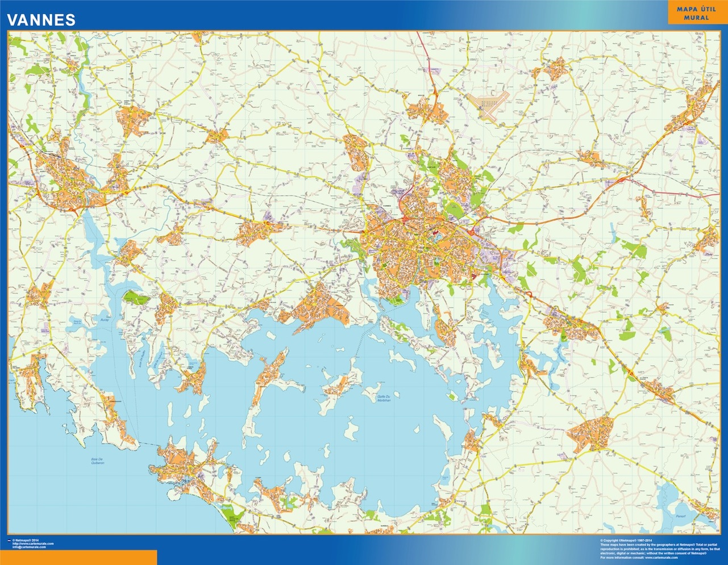The image size is (728, 565).
Task: Click the VANNES map title
Action: (x=40, y=20)
